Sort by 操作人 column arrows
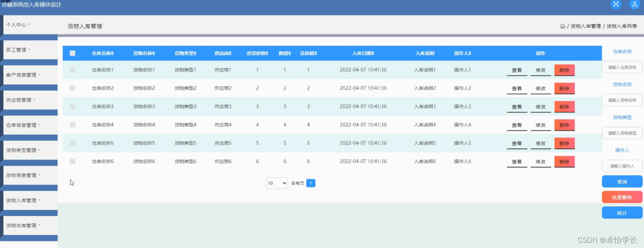This screenshot has width=644, height=248. point(470,53)
